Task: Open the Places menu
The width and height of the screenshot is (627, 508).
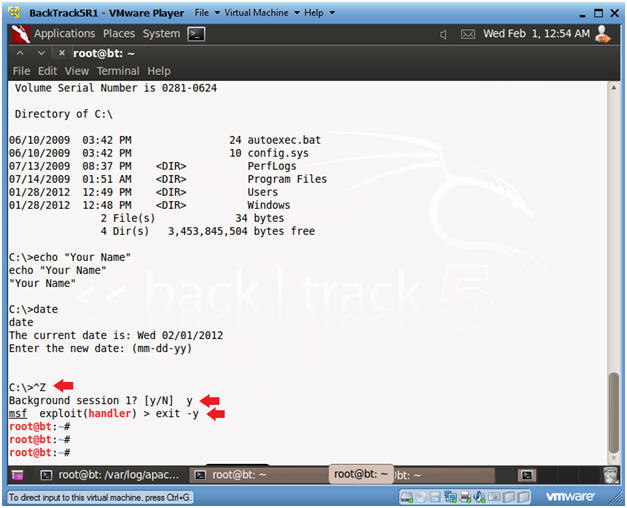Action: tap(119, 34)
